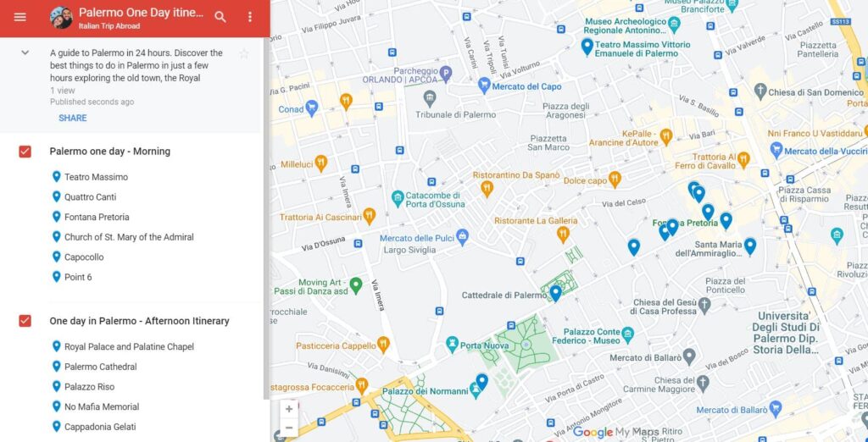The width and height of the screenshot is (868, 442).
Task: Click the gray Mercato di Ballarò marker
Action: (688, 356)
